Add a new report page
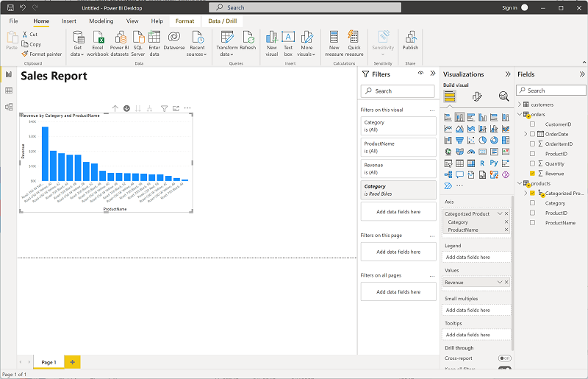Screen dimensions: 588x379 (72, 362)
